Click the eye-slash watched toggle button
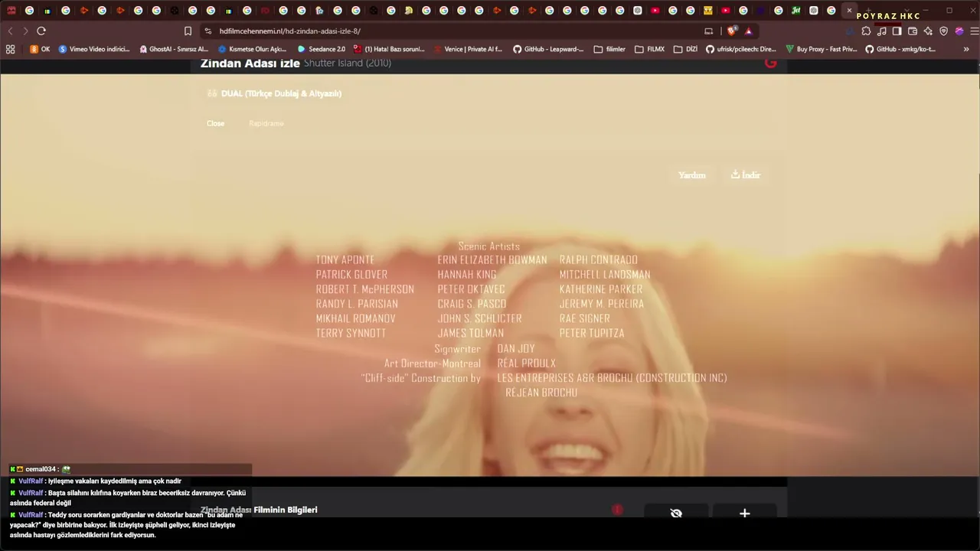Screen dimensions: 980x551 (676, 513)
